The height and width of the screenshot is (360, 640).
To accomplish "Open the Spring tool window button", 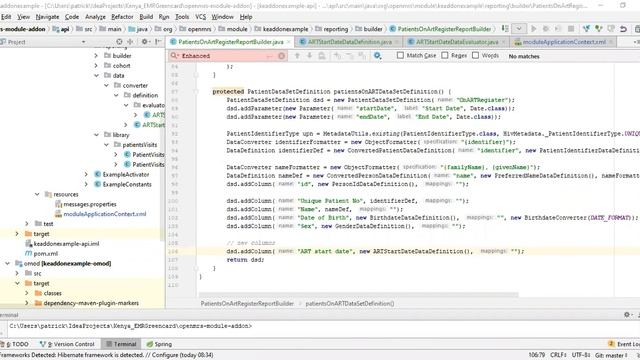I will click(x=160, y=344).
